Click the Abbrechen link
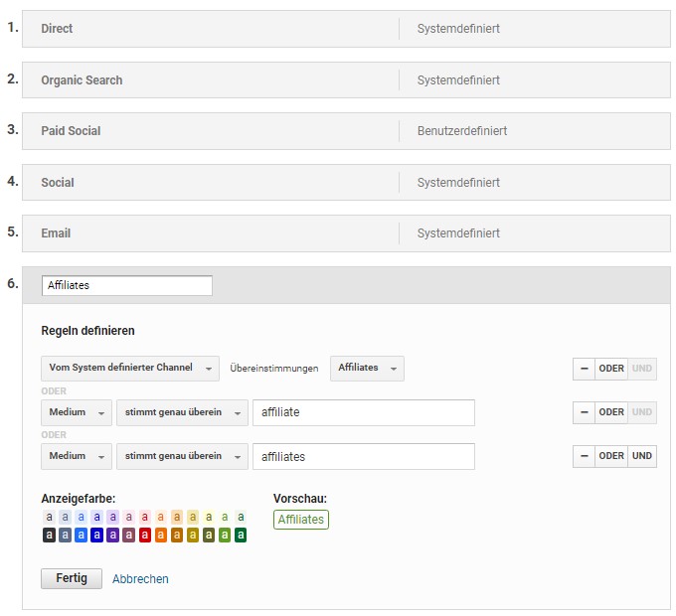 pos(140,579)
